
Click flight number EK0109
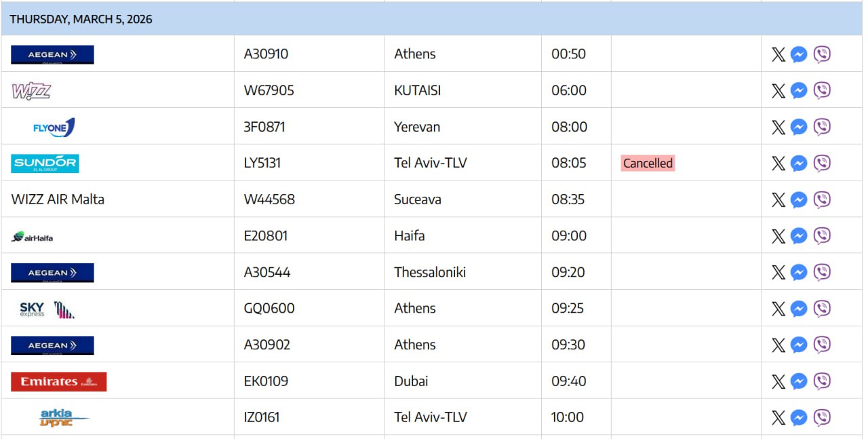coord(266,381)
